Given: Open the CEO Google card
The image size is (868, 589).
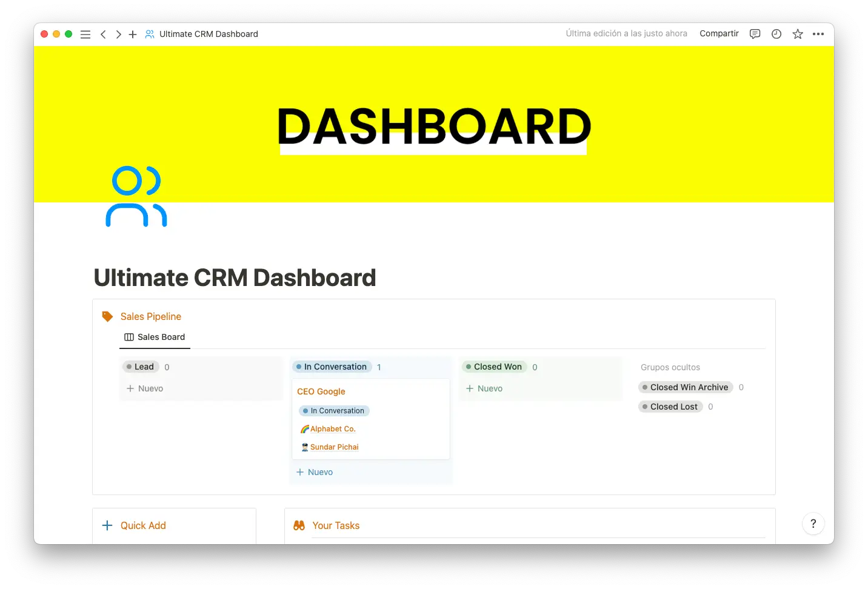Looking at the screenshot, I should pyautogui.click(x=321, y=392).
